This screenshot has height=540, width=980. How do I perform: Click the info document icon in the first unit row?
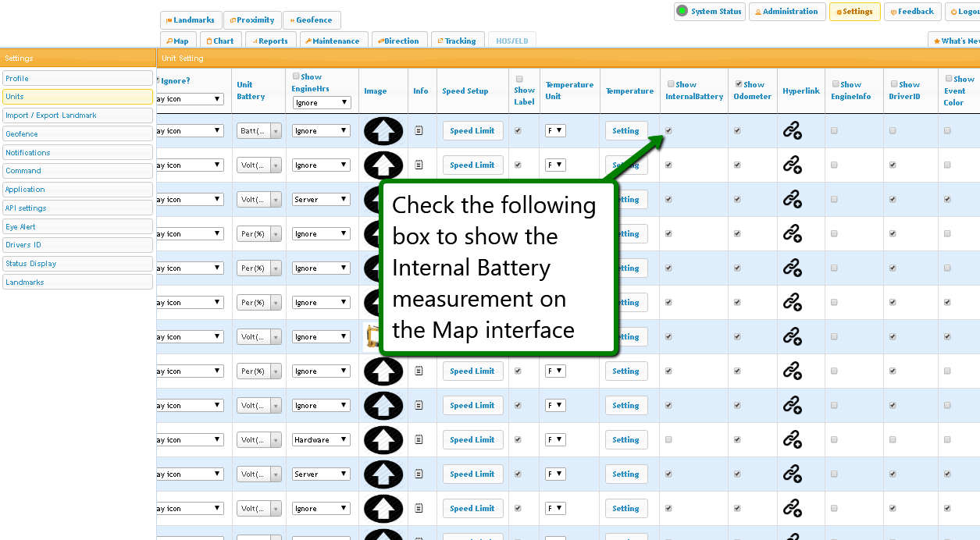tap(419, 131)
